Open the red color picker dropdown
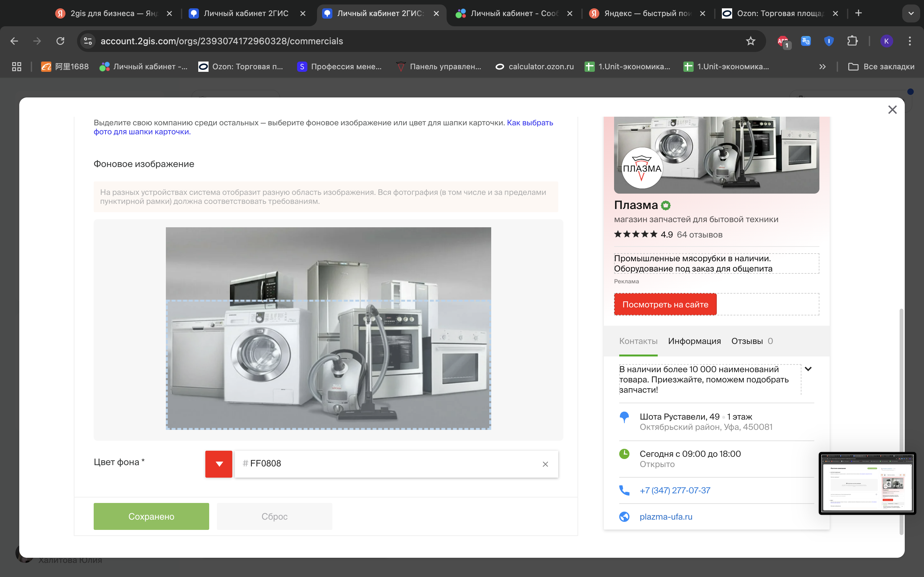Screen dimensions: 924x577 tap(219, 464)
